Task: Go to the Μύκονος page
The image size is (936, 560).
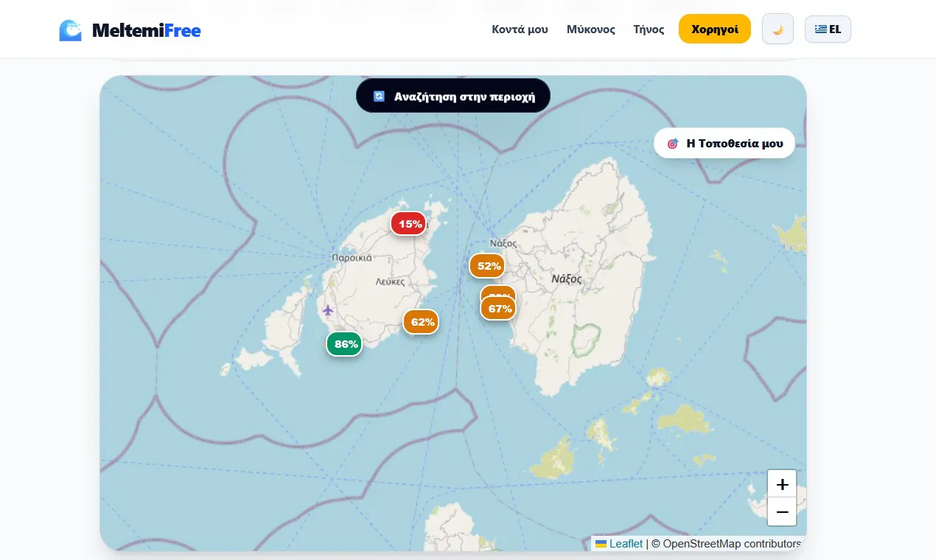Action: 591,29
